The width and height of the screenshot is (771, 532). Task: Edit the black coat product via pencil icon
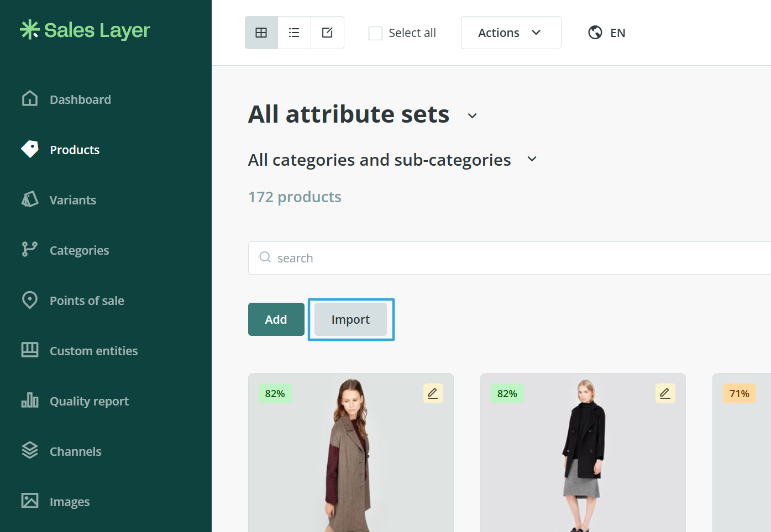pyautogui.click(x=665, y=393)
